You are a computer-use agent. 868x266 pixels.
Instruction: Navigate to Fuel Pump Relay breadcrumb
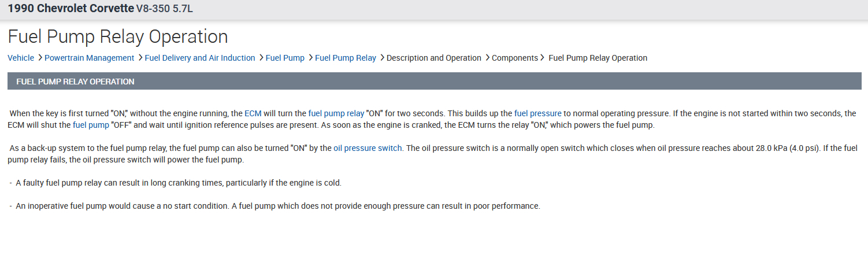345,58
